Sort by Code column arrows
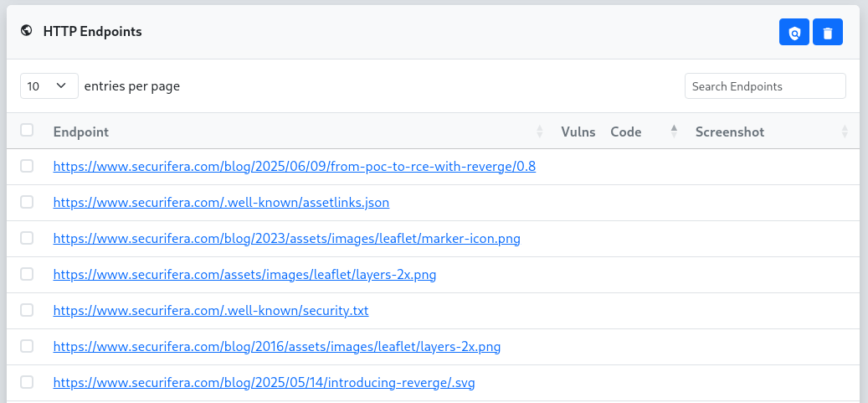 click(674, 132)
